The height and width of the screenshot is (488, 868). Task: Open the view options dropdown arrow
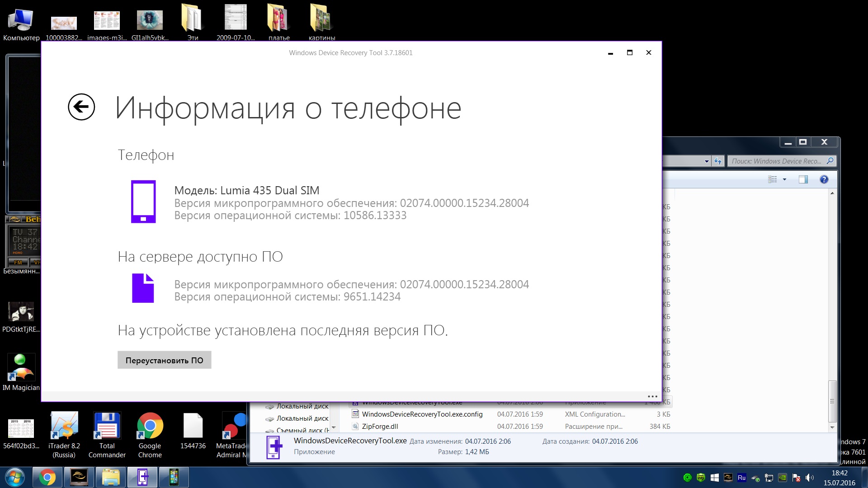click(x=784, y=179)
